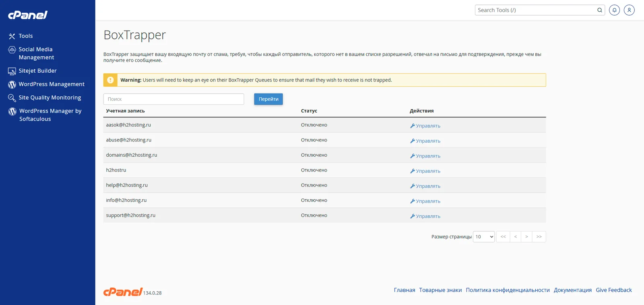Go to next page with > button
The image size is (644, 305).
[526, 237]
